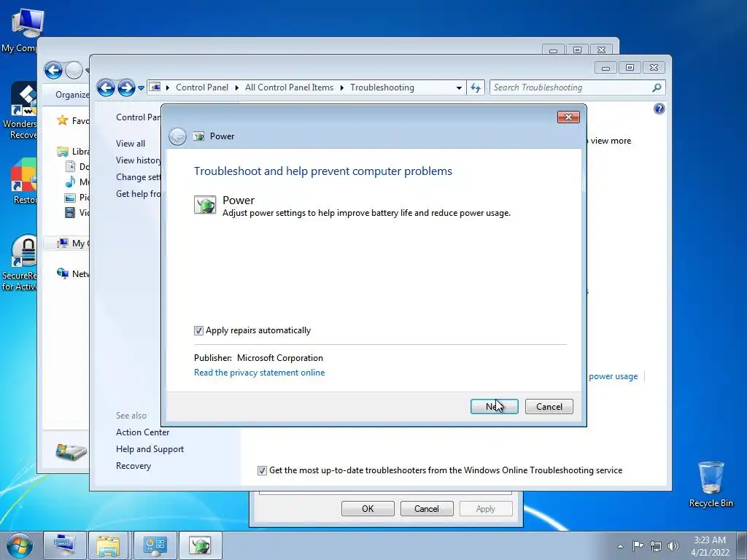Refresh the Troubleshooting page
Image resolution: width=747 pixels, height=560 pixels.
point(476,87)
